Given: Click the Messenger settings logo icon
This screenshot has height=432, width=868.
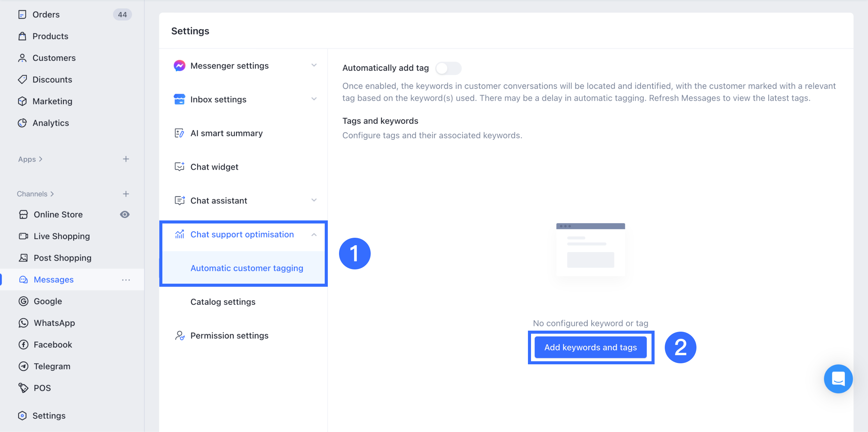Looking at the screenshot, I should 179,66.
